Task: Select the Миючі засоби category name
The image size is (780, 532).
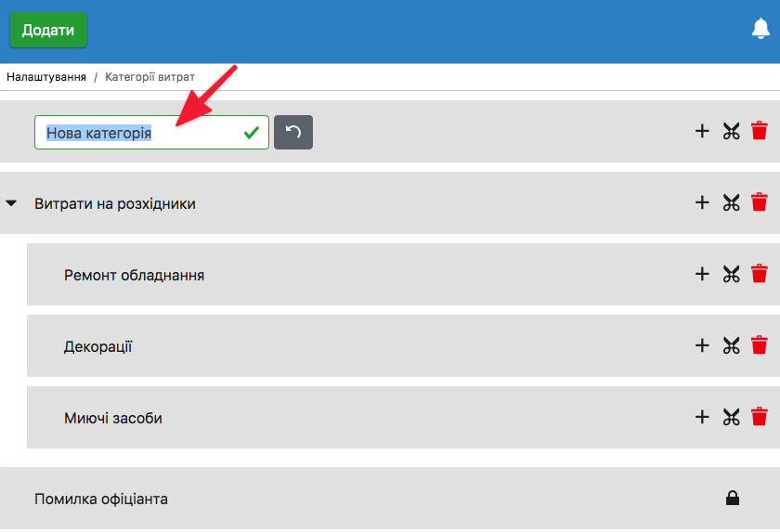Action: coord(113,418)
